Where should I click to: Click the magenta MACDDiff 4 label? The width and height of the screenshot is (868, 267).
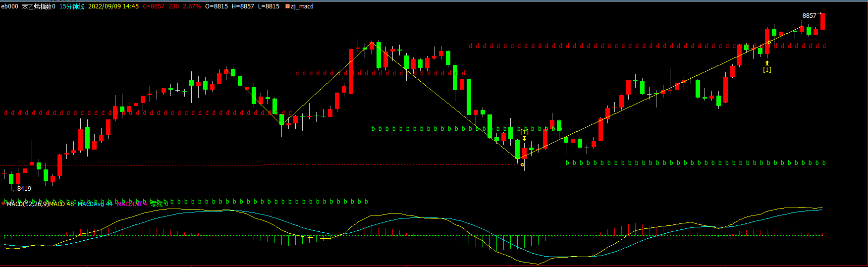coord(132,204)
